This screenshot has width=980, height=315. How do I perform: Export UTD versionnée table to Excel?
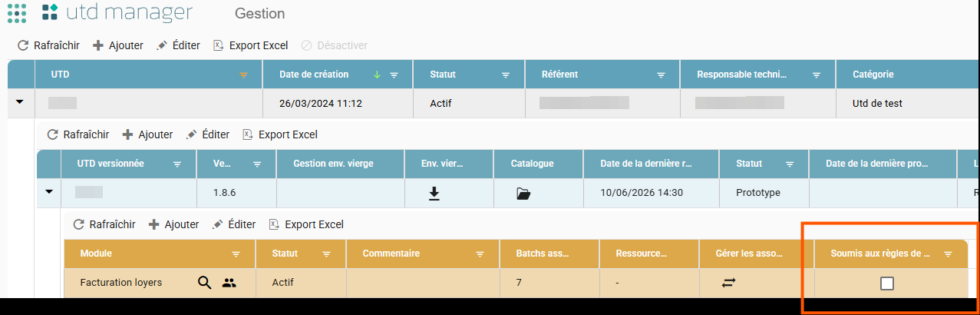(x=280, y=134)
